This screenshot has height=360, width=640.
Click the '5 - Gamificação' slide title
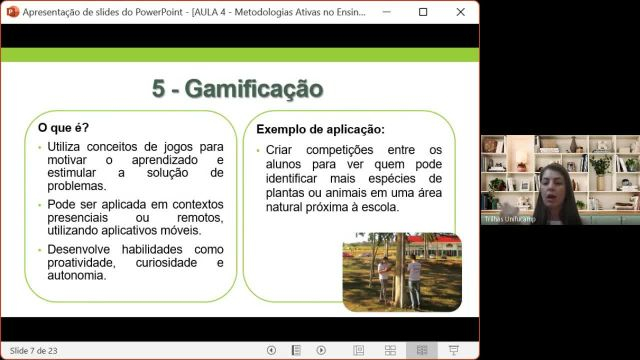[238, 89]
